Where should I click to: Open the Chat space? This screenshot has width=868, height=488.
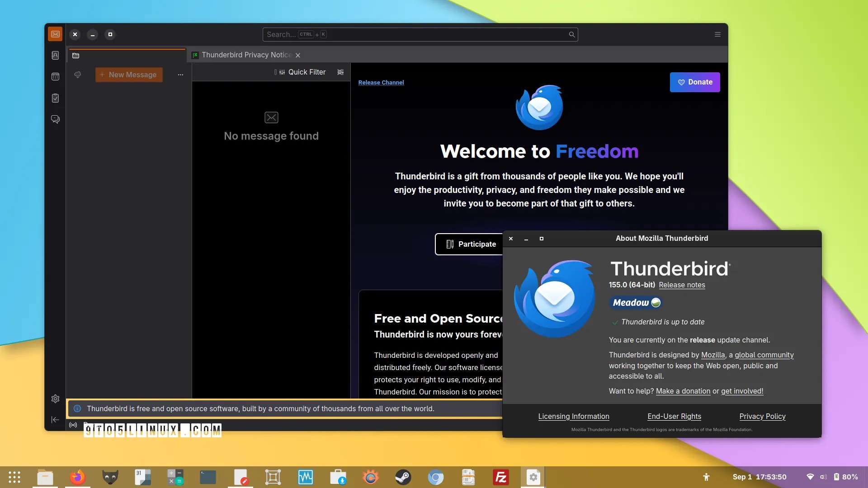click(x=55, y=119)
